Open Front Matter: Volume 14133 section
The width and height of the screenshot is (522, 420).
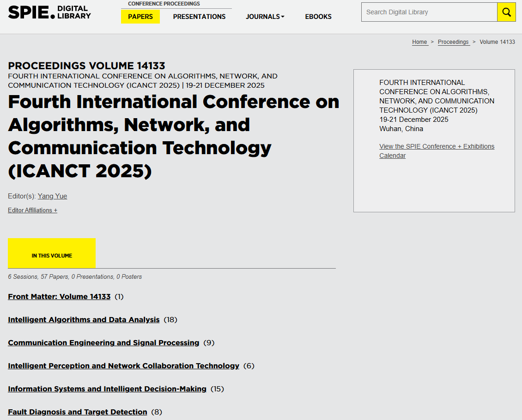click(59, 297)
